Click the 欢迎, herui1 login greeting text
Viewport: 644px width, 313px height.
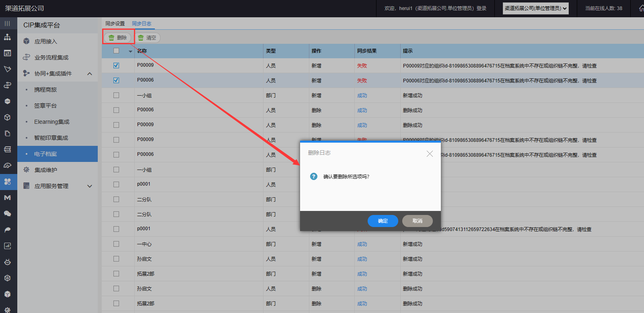[436, 8]
